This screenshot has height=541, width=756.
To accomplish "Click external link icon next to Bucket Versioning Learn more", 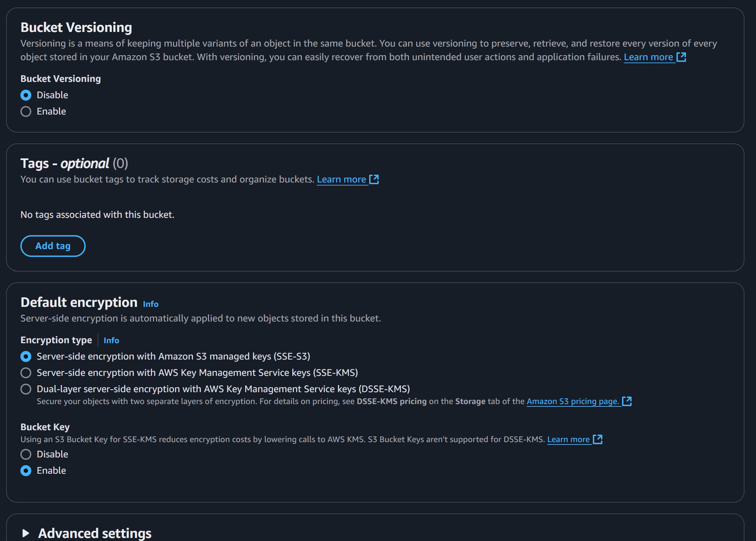I will pyautogui.click(x=681, y=57).
